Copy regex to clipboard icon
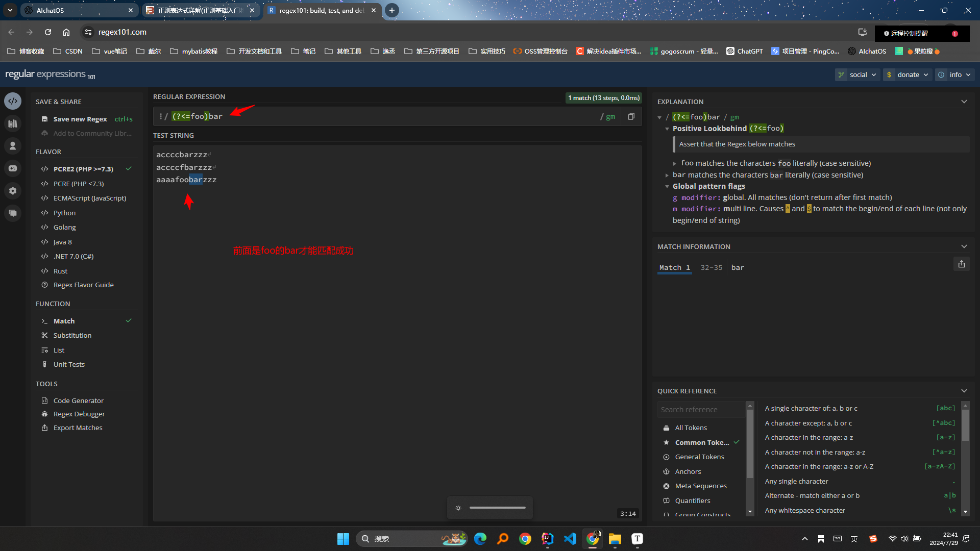 point(631,116)
